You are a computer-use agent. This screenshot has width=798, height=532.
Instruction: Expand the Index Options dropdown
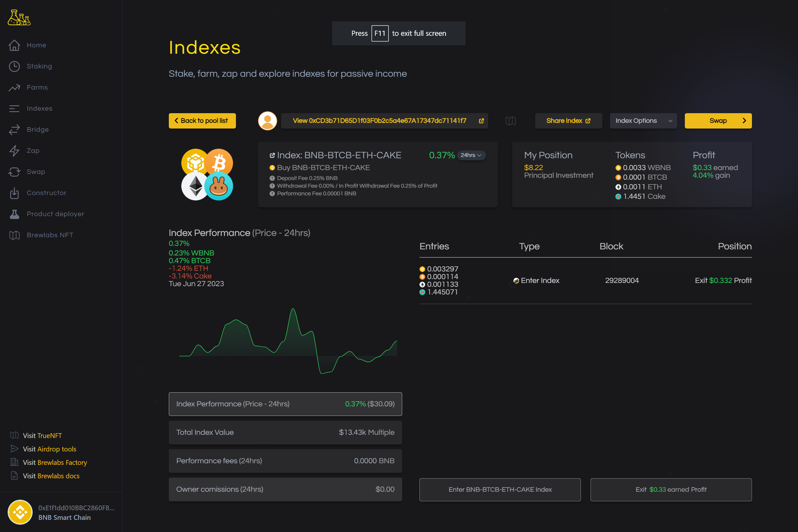tap(643, 121)
